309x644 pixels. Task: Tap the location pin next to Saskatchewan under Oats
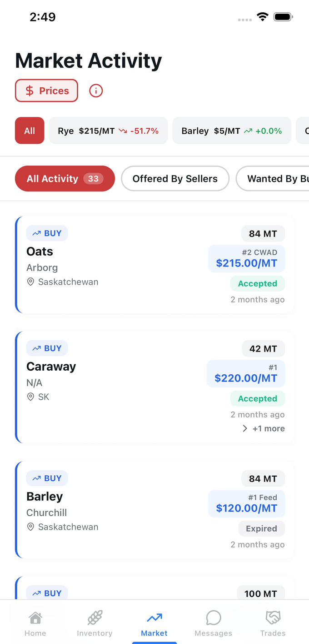tap(30, 282)
